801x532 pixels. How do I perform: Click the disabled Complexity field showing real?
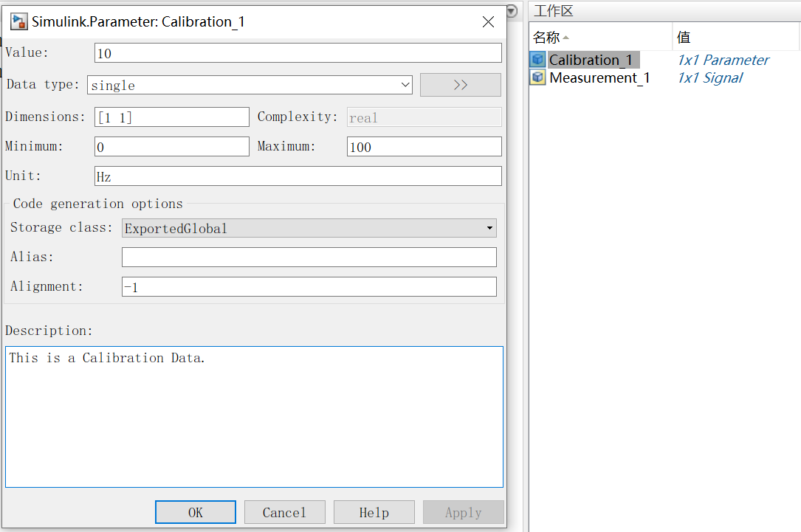pyautogui.click(x=424, y=117)
